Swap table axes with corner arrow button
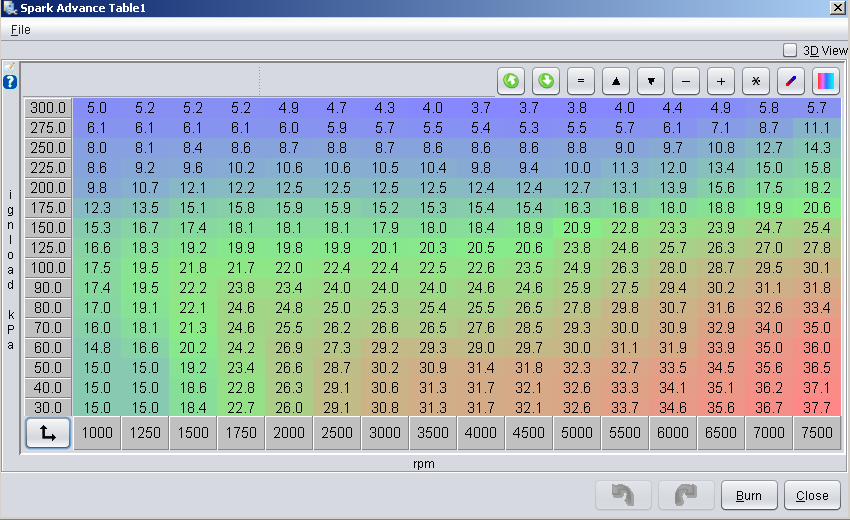Screen dimensions: 850x520 point(47,434)
